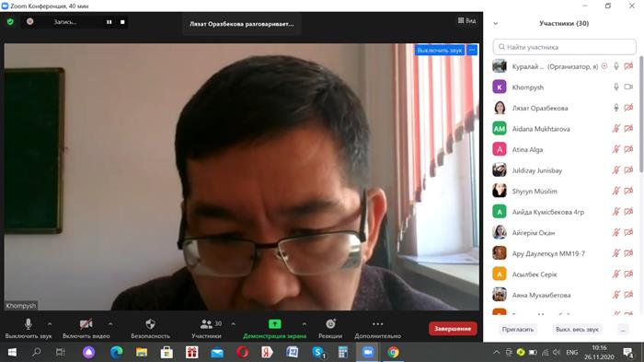644x362 pixels.
Task: Click the Найти участника search field
Action: coord(564,47)
